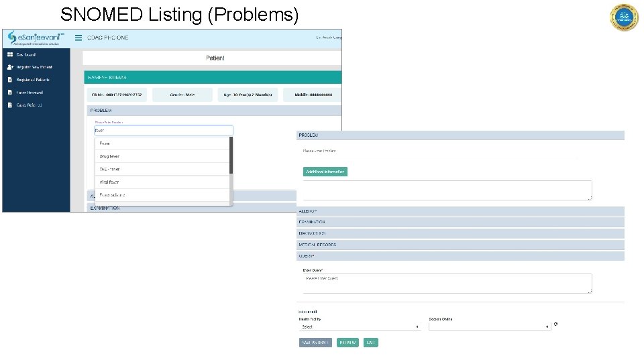Click the Exit button

tap(370, 343)
